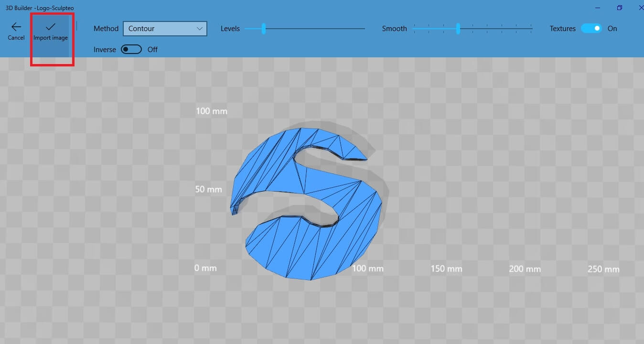Go back with the Cancel arrow
This screenshot has height=344, width=644.
(16, 31)
